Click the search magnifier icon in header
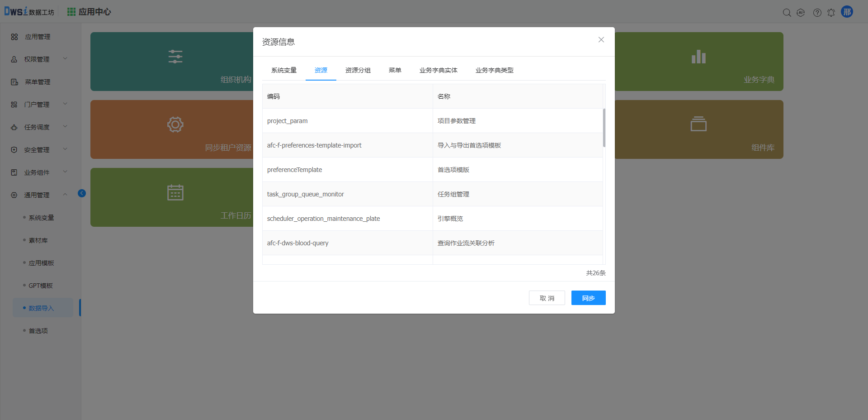Image resolution: width=868 pixels, height=420 pixels. pos(787,13)
